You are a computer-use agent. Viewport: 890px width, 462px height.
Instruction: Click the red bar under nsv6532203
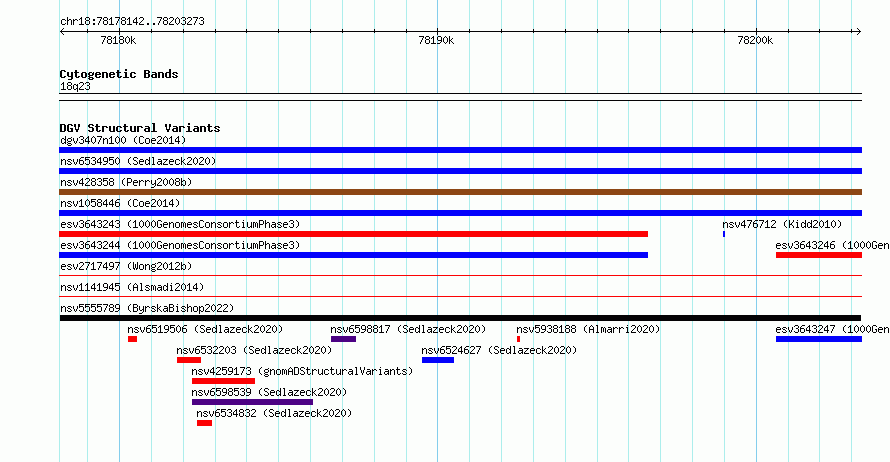coord(188,360)
